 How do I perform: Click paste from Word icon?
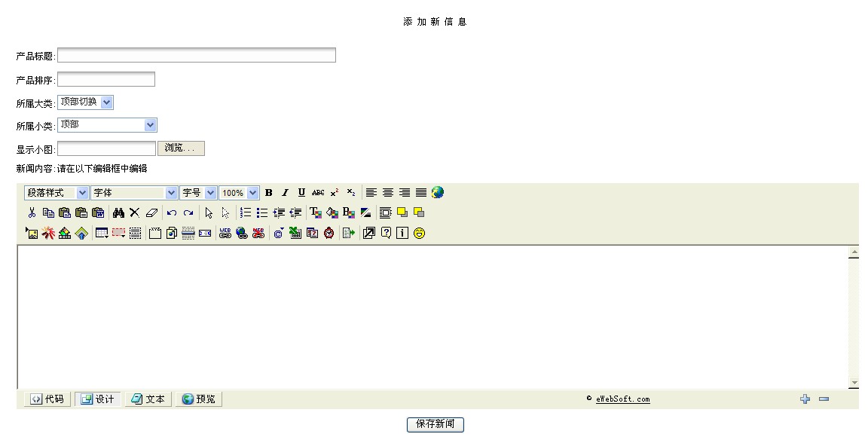click(98, 212)
